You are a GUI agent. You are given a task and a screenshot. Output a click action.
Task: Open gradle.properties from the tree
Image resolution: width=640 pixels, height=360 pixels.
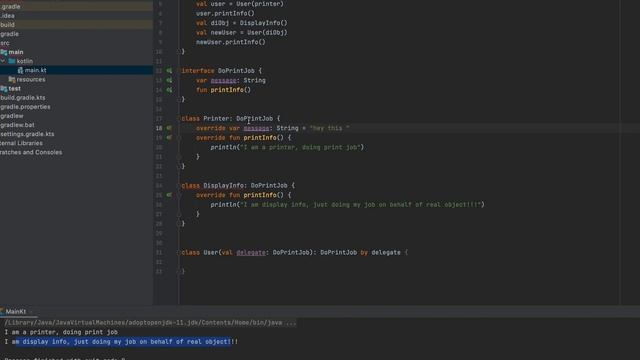click(x=25, y=107)
